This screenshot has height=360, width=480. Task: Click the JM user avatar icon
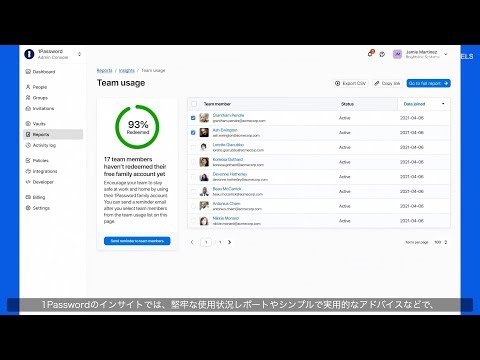(397, 54)
